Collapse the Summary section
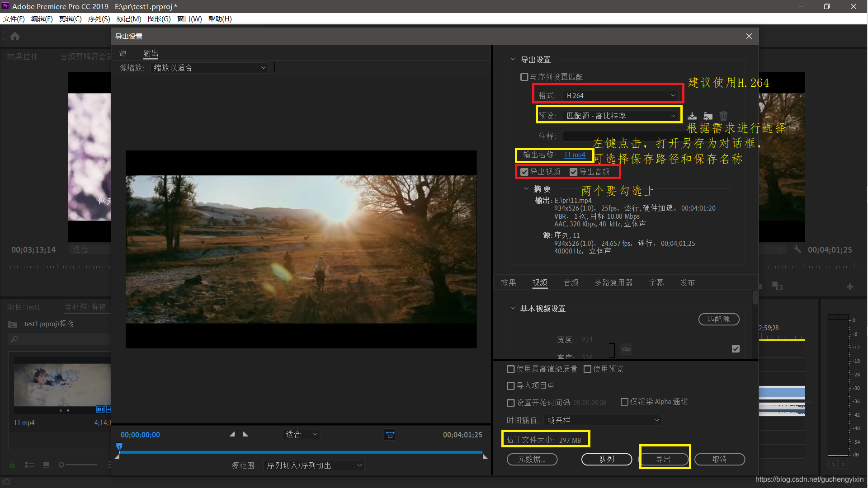 pyautogui.click(x=526, y=189)
